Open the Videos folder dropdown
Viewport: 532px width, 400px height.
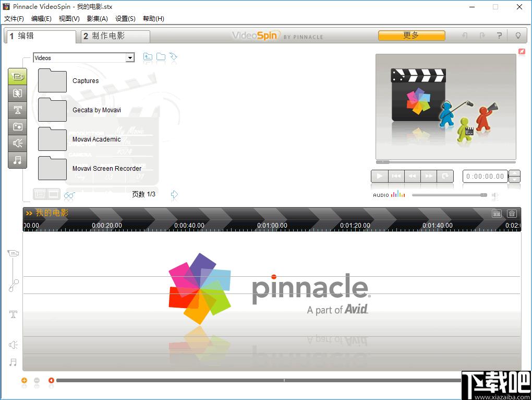[130, 58]
